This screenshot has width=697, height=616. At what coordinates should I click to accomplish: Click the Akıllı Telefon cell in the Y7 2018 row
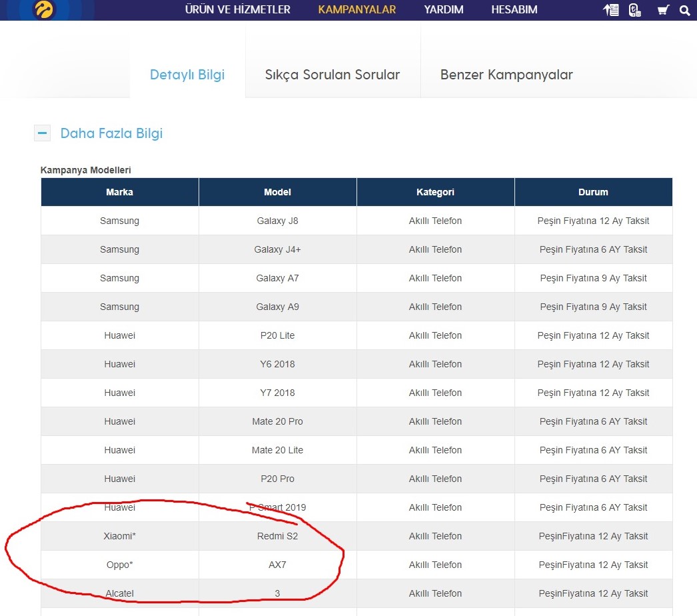435,393
